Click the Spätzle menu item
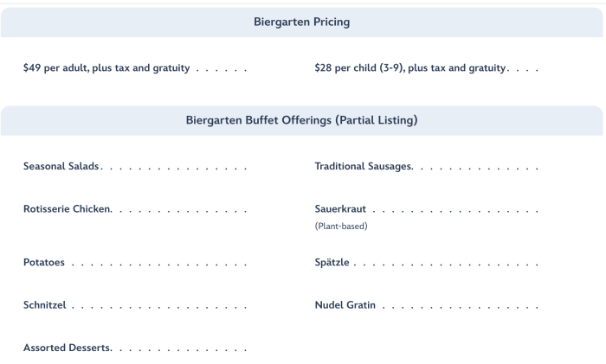The image size is (606, 364). (x=332, y=262)
